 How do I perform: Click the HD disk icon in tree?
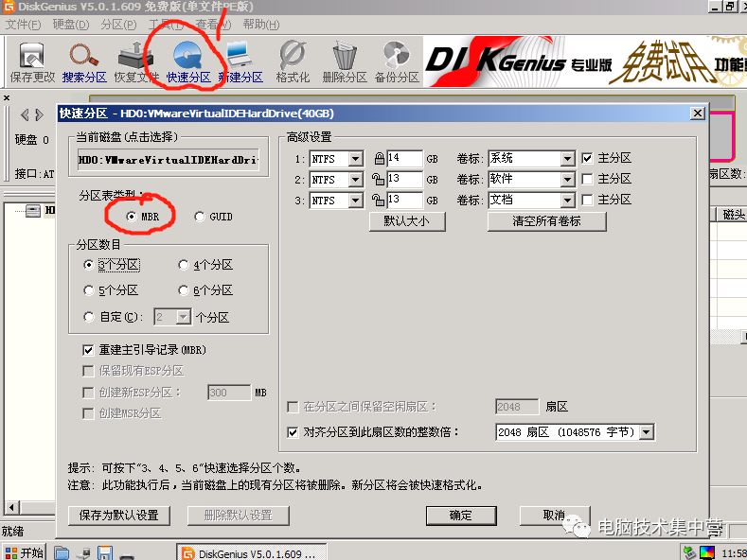33,210
